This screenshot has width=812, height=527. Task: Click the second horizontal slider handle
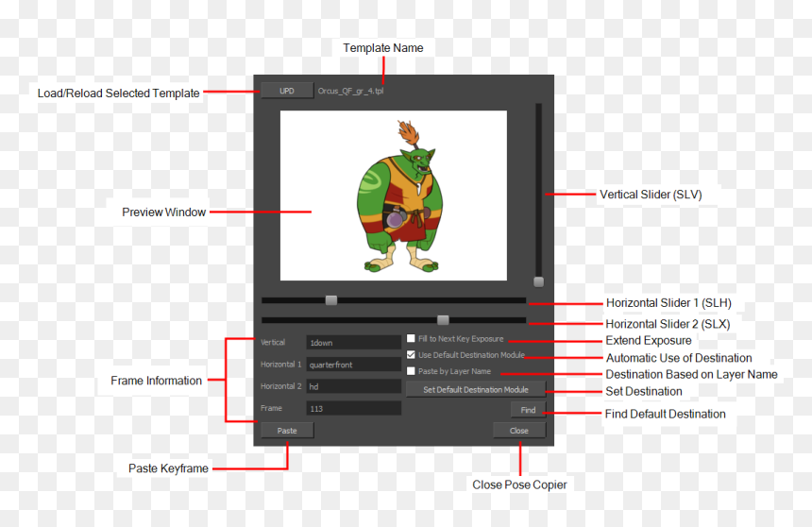[x=443, y=320]
